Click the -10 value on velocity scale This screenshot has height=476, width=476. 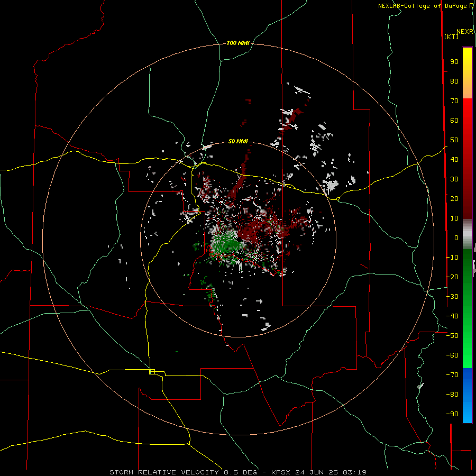click(452, 258)
